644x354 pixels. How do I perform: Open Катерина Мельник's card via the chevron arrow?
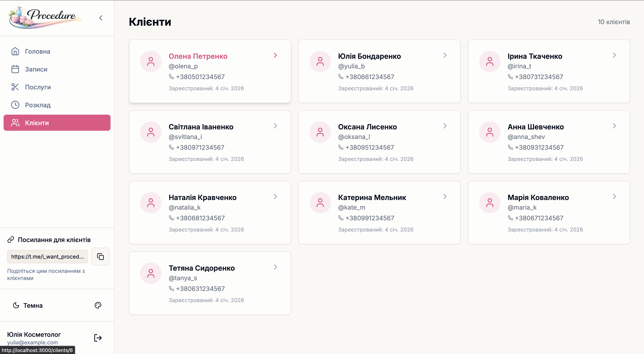pos(445,196)
